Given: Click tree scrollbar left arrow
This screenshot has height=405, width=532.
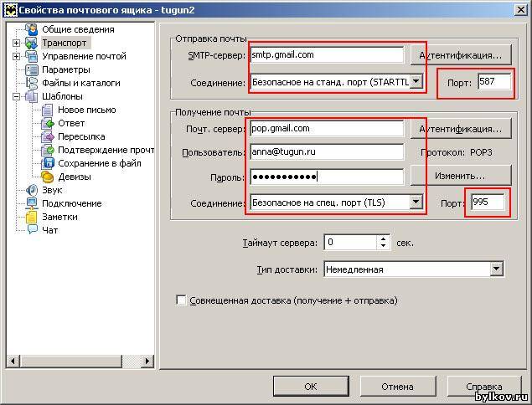Looking at the screenshot, I should tap(13, 361).
